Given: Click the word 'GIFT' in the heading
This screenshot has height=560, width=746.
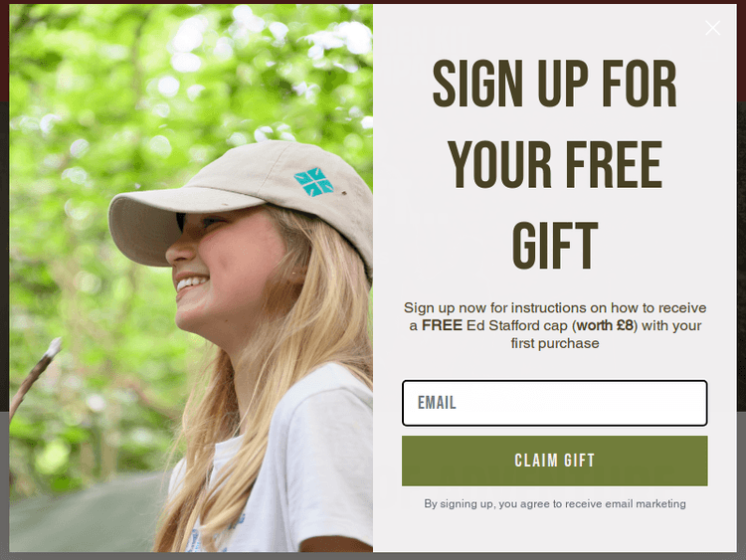Looking at the screenshot, I should 555,246.
